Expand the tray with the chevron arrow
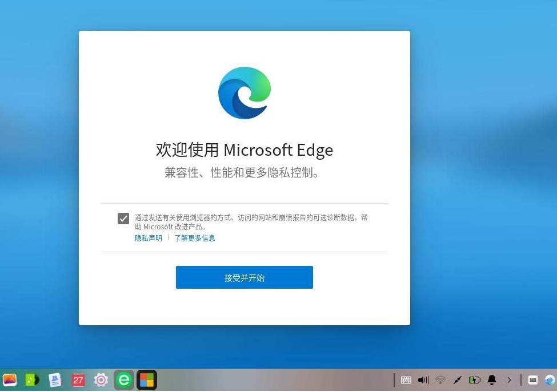This screenshot has width=557, height=392. point(509,380)
